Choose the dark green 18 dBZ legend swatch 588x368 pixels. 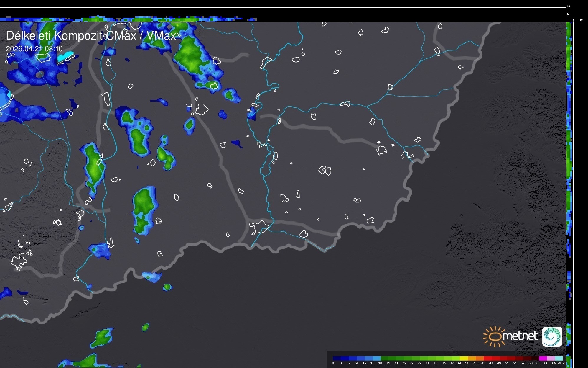(384, 359)
